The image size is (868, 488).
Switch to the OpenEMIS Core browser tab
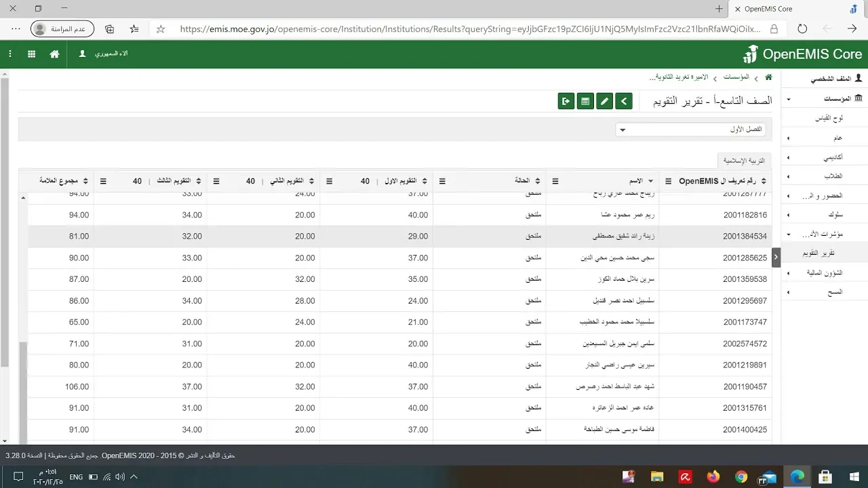[798, 9]
